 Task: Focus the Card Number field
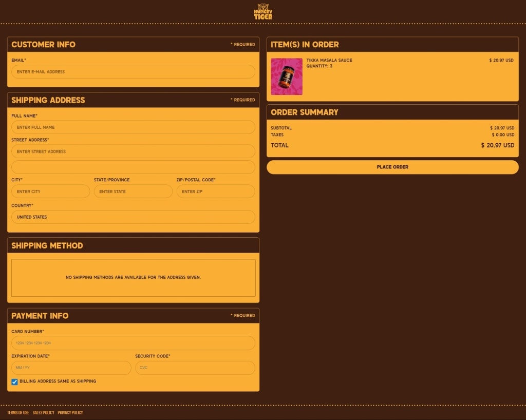click(x=133, y=343)
